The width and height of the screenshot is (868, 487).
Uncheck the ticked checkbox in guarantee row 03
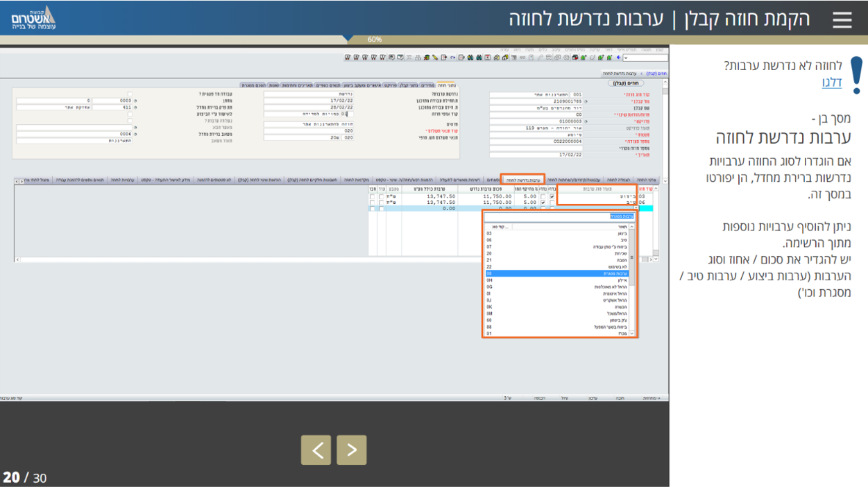pyautogui.click(x=552, y=196)
